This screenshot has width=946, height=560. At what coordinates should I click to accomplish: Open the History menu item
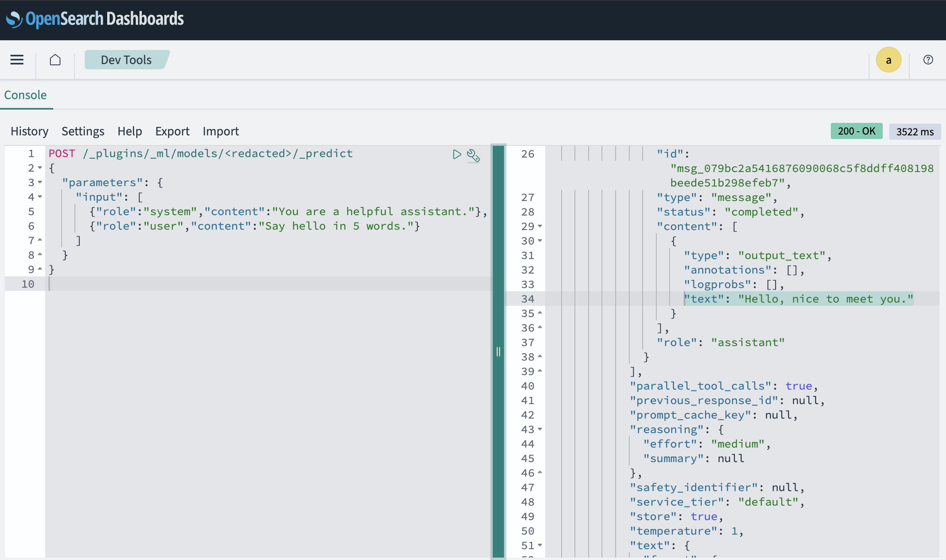(29, 131)
